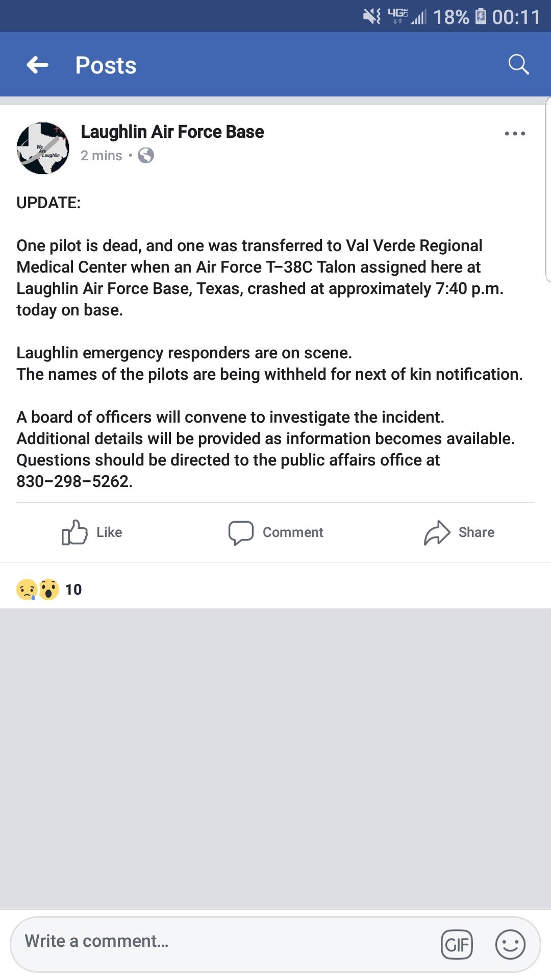Image resolution: width=551 pixels, height=980 pixels.
Task: Tap the back arrow icon
Action: point(38,65)
